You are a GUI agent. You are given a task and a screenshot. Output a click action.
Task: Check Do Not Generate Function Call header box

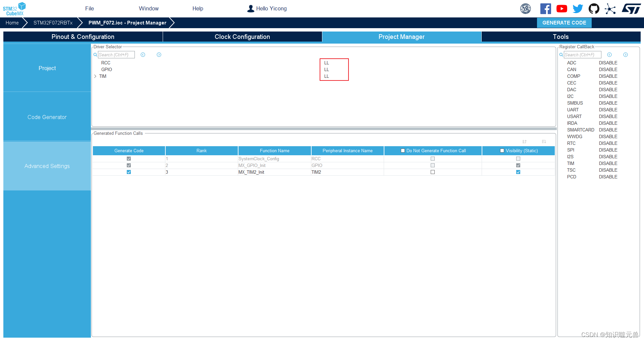click(x=403, y=151)
